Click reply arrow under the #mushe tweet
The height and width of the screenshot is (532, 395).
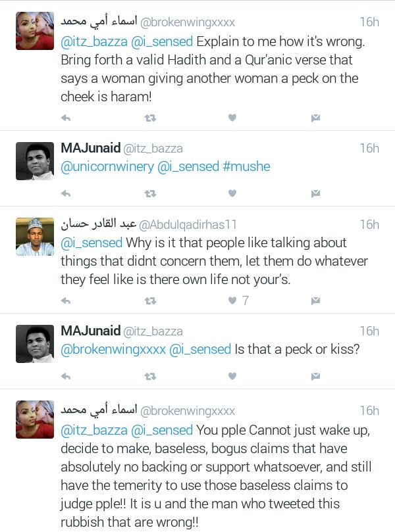[x=66, y=193]
